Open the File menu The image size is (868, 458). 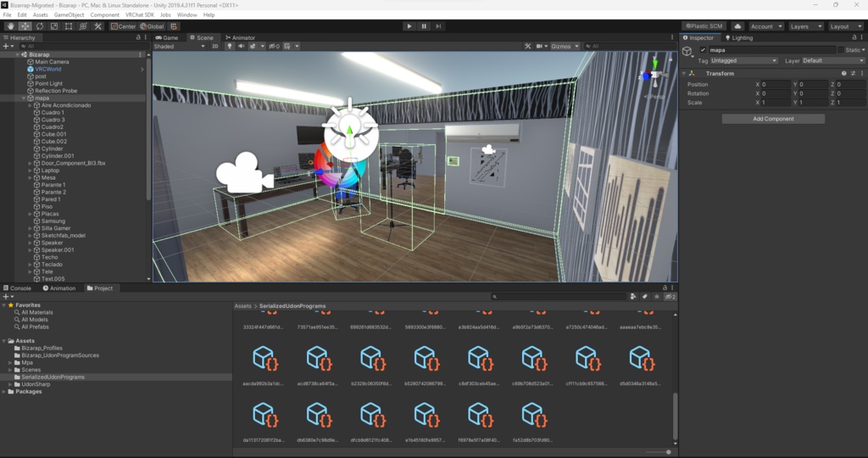tap(7, 15)
